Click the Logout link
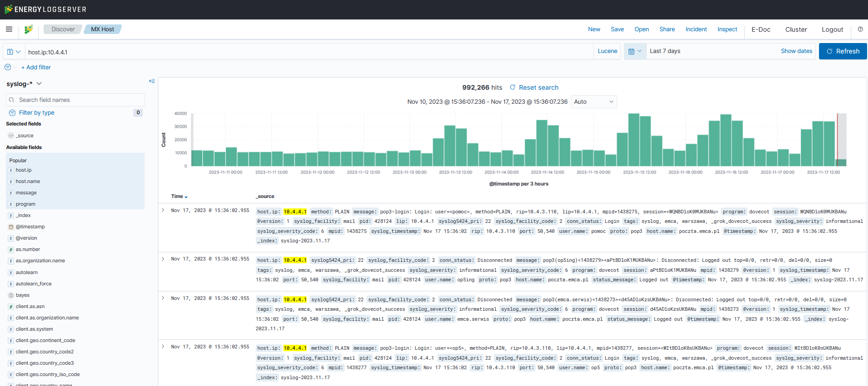Screen dimensions: 868x386 (x=833, y=29)
